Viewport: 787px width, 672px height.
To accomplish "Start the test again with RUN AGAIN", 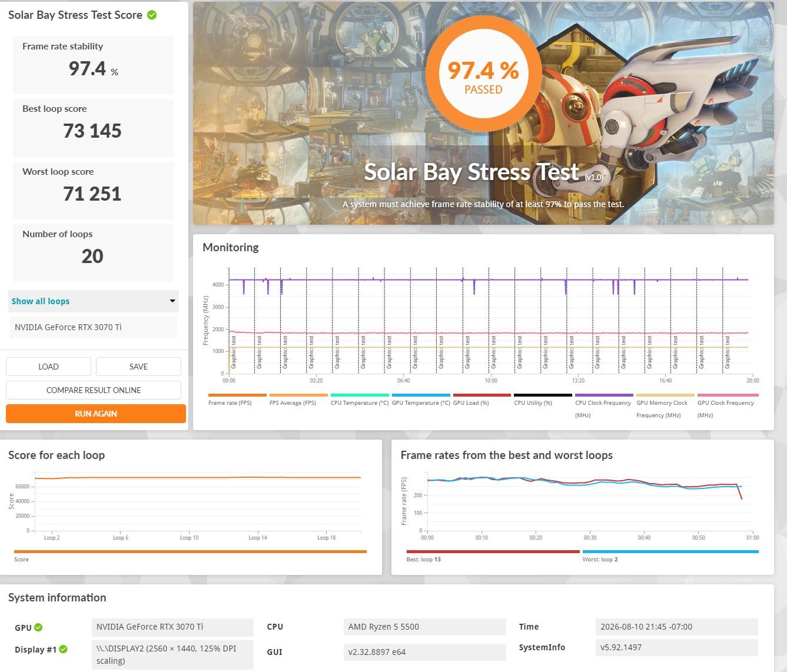I will point(96,414).
